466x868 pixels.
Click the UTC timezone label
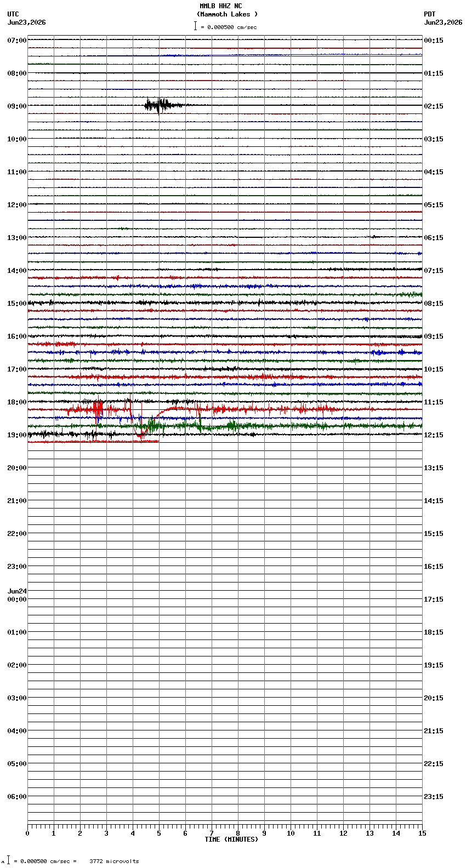[13, 14]
